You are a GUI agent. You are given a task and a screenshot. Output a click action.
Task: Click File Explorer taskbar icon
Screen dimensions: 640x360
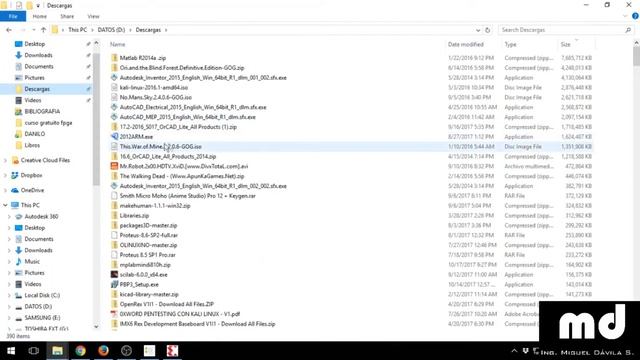(x=57, y=351)
